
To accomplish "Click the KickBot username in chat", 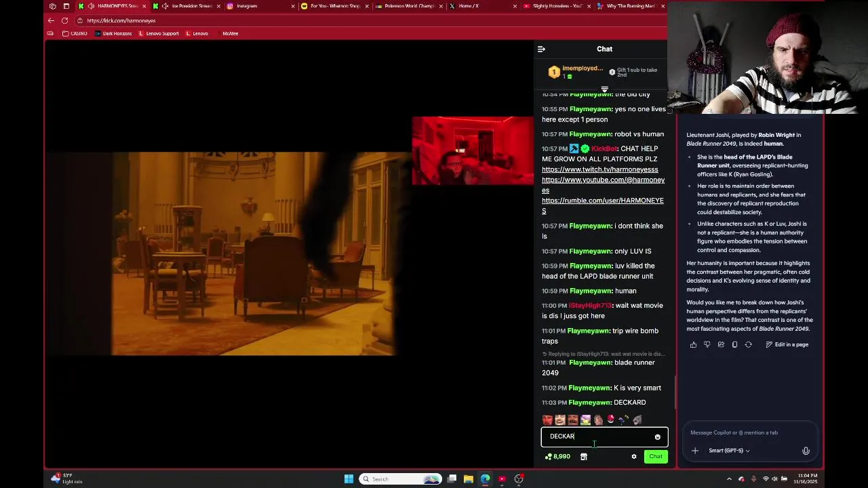I will [604, 149].
